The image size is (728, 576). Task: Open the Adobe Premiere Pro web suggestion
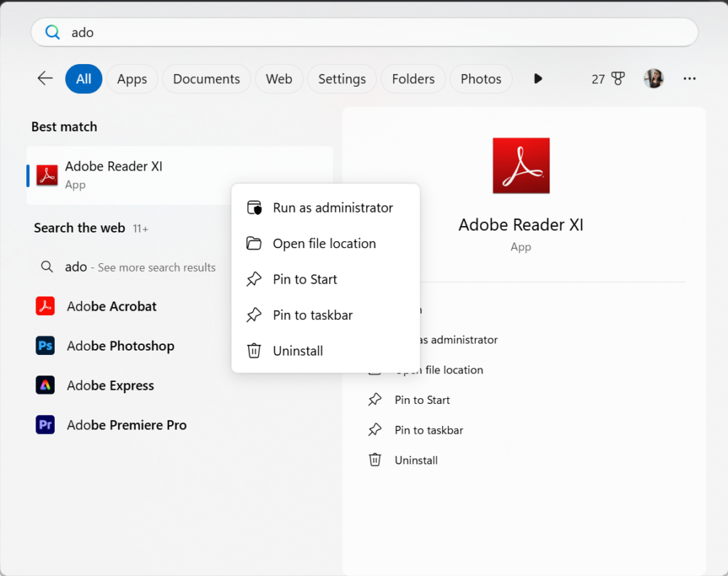(x=127, y=425)
